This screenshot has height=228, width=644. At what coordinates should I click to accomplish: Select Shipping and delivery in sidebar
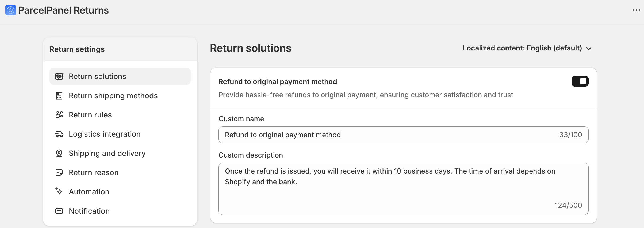coord(107,153)
